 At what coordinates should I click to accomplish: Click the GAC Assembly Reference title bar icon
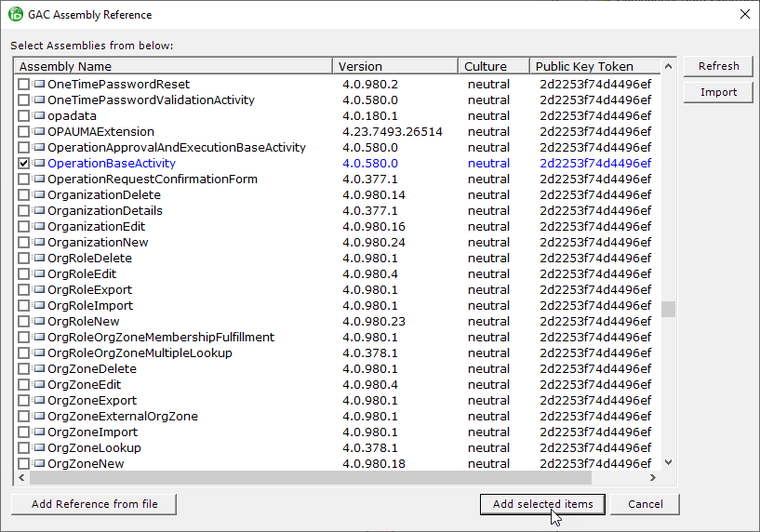tap(16, 15)
